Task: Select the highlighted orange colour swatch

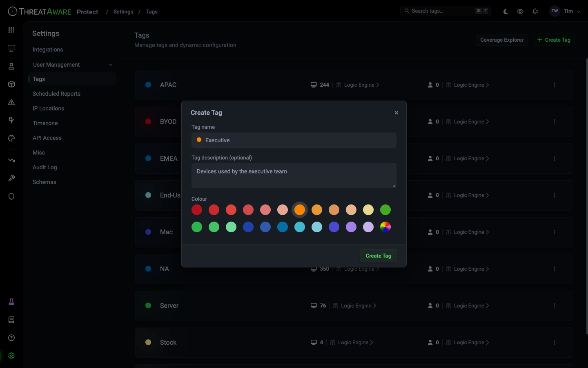Action: point(300,210)
